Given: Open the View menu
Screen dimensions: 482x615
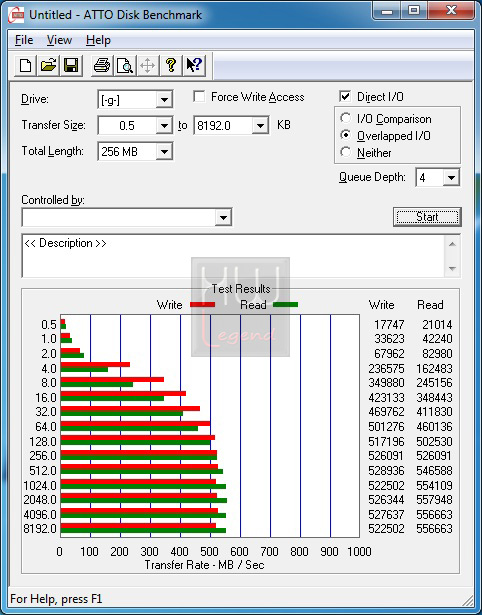Looking at the screenshot, I should coord(59,40).
